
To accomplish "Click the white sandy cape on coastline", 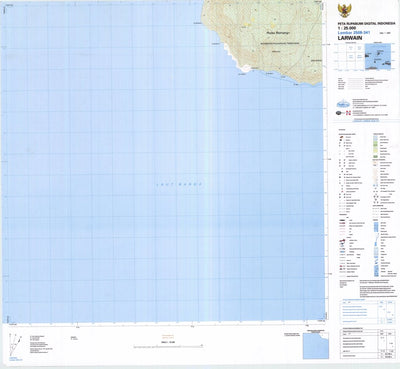I will click(246, 68).
